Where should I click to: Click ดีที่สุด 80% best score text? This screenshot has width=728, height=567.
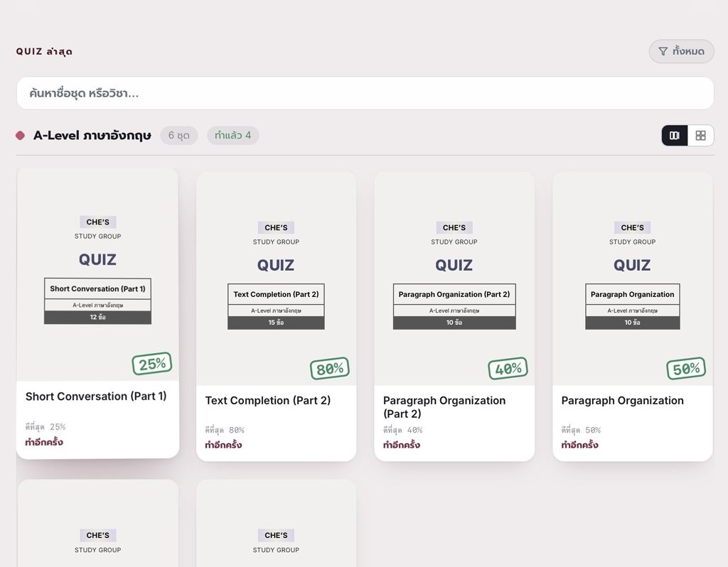(x=225, y=430)
